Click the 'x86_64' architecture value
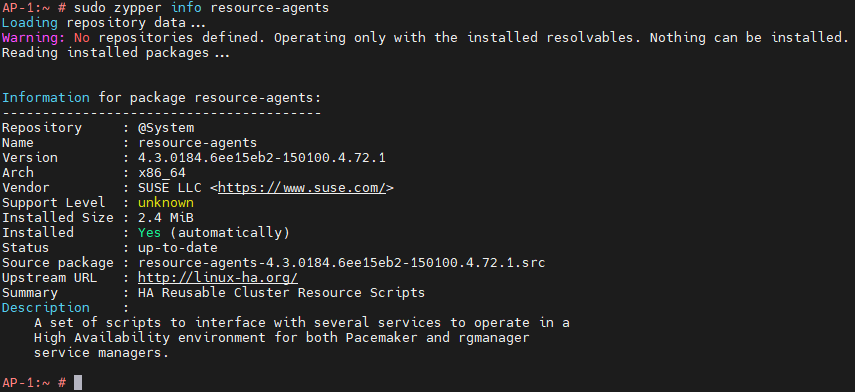Image resolution: width=855 pixels, height=392 pixels. (162, 173)
